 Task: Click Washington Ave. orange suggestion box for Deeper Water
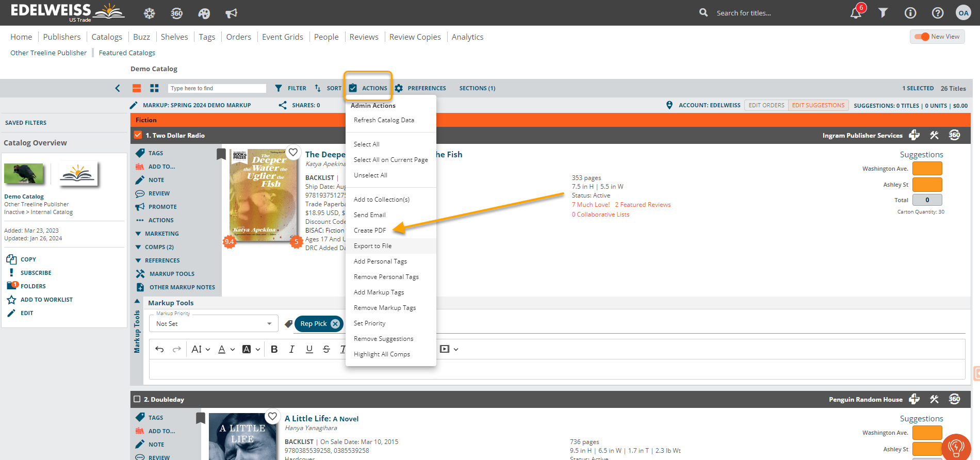pyautogui.click(x=927, y=169)
